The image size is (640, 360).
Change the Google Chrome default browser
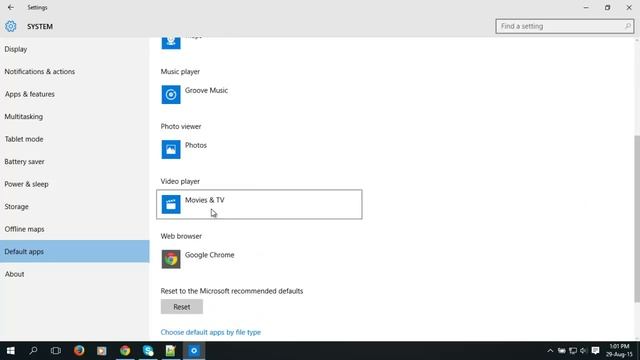pos(259,259)
